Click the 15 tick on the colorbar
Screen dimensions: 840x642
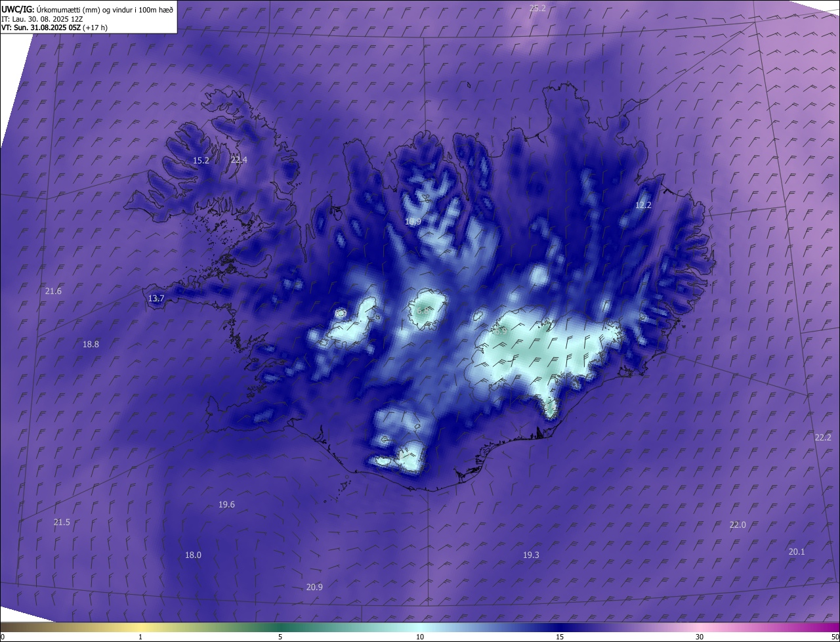click(560, 637)
